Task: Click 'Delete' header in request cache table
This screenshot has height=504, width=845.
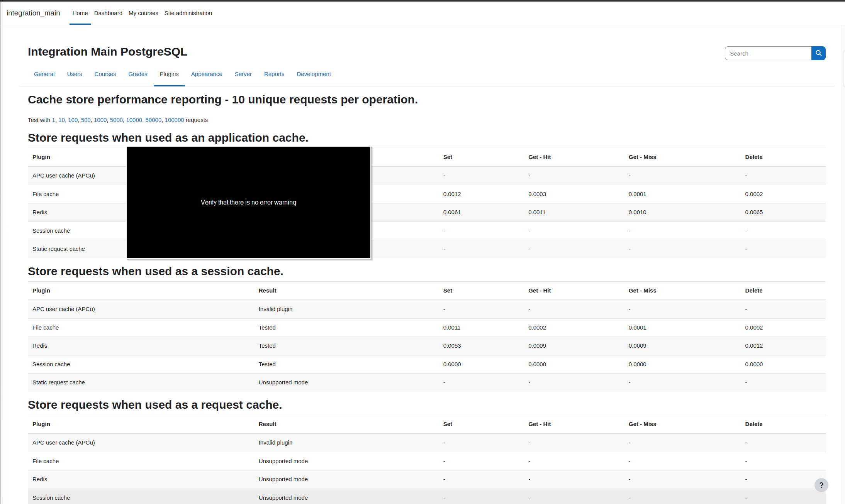Action: pos(754,424)
